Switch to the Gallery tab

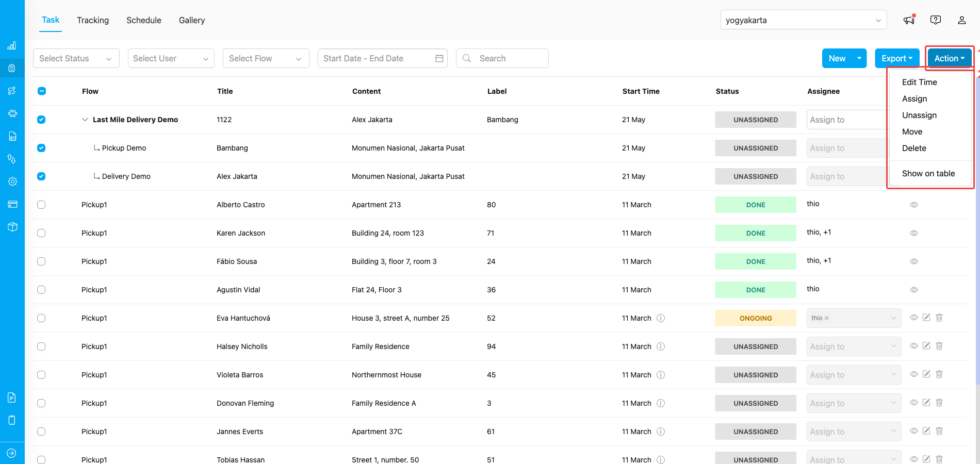click(x=192, y=20)
